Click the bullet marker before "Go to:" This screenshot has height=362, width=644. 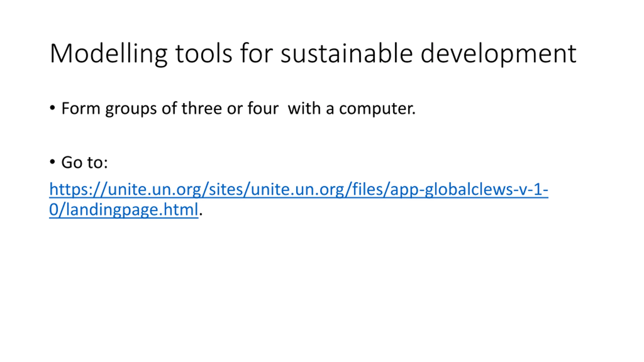coord(52,162)
